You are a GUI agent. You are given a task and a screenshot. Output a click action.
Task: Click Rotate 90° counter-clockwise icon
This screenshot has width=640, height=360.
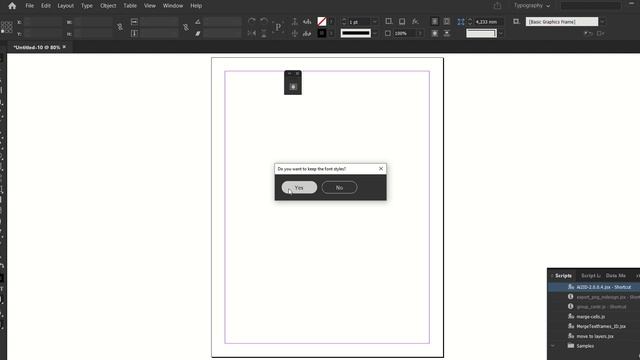pyautogui.click(x=264, y=21)
